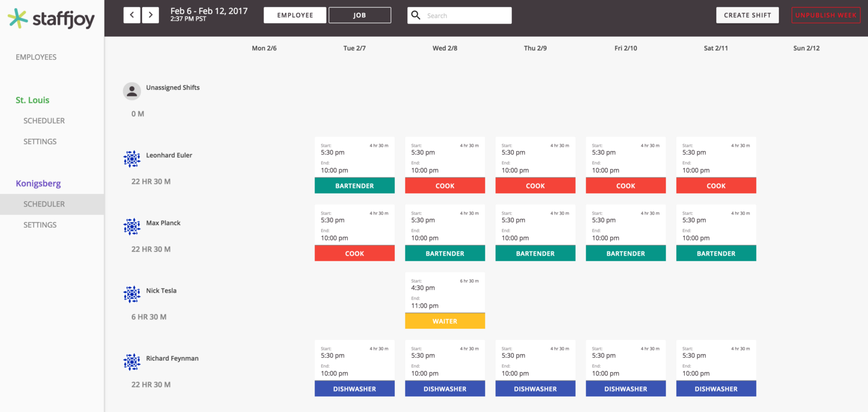Click Richard Feynman's avatar icon

point(132,362)
